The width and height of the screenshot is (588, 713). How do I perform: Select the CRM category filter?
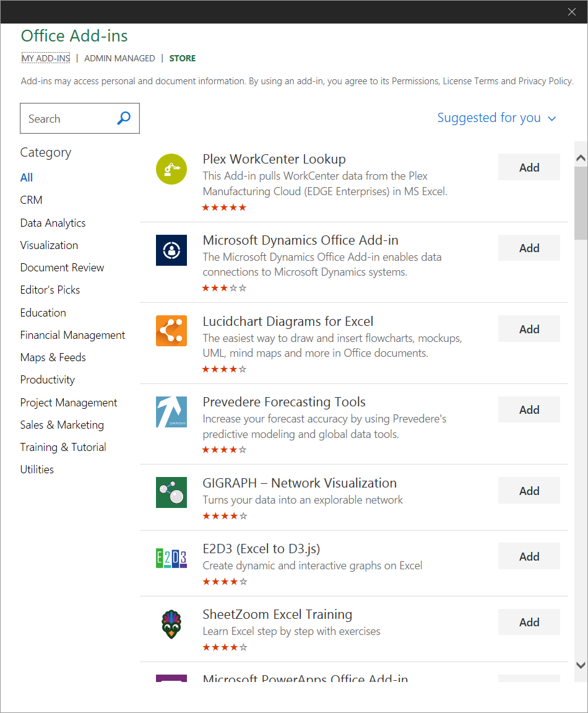(31, 199)
